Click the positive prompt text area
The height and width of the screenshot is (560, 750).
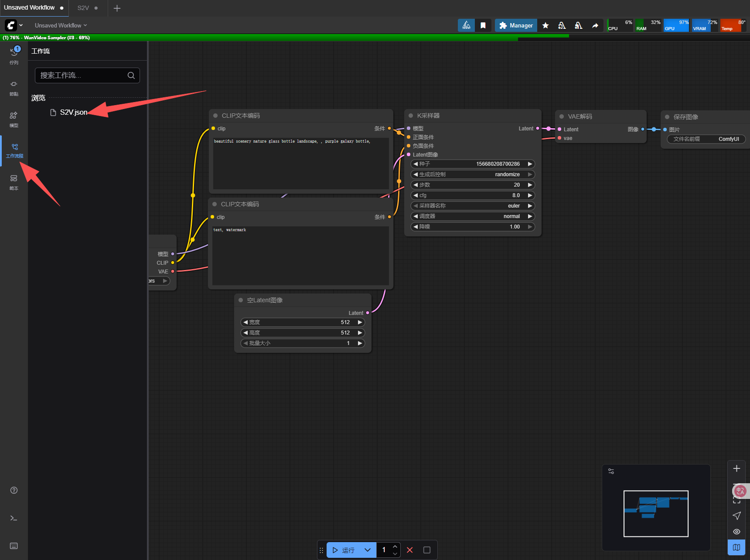click(300, 164)
